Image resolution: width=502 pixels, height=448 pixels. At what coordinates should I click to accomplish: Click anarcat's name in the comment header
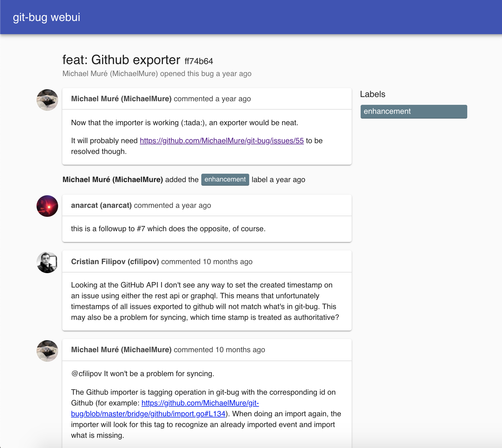[101, 205]
